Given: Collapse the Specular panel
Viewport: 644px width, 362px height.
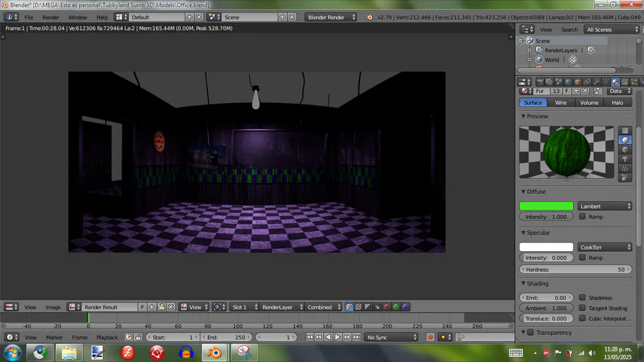Looking at the screenshot, I should [x=523, y=233].
